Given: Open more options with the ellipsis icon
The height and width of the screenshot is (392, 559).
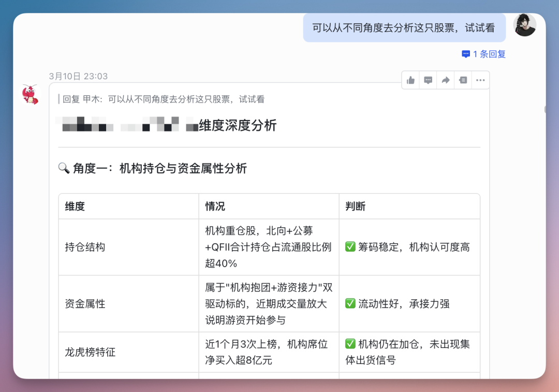Looking at the screenshot, I should point(480,80).
